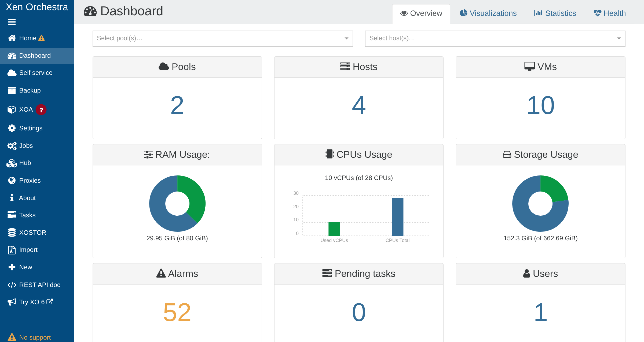Click the XOA cube icon

coord(12,109)
